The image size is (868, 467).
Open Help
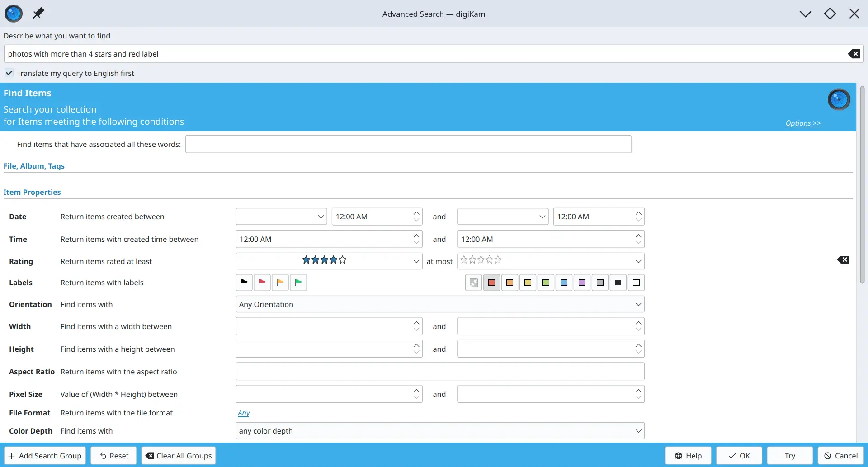688,456
